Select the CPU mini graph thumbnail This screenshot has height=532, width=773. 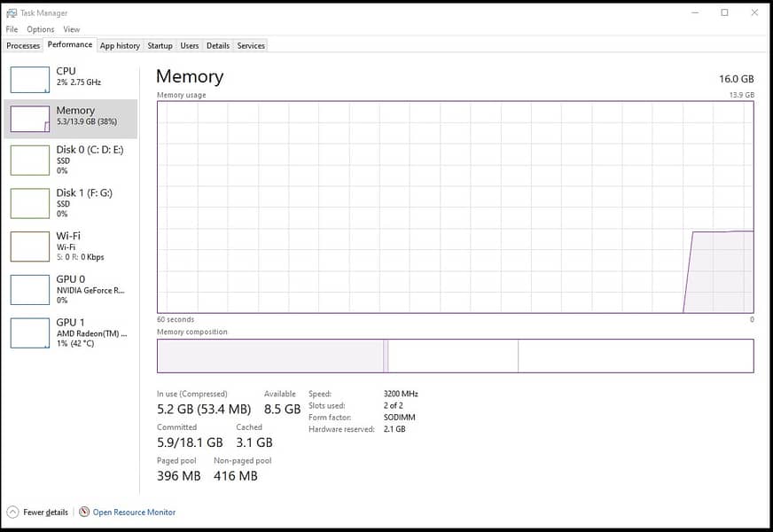click(x=30, y=80)
